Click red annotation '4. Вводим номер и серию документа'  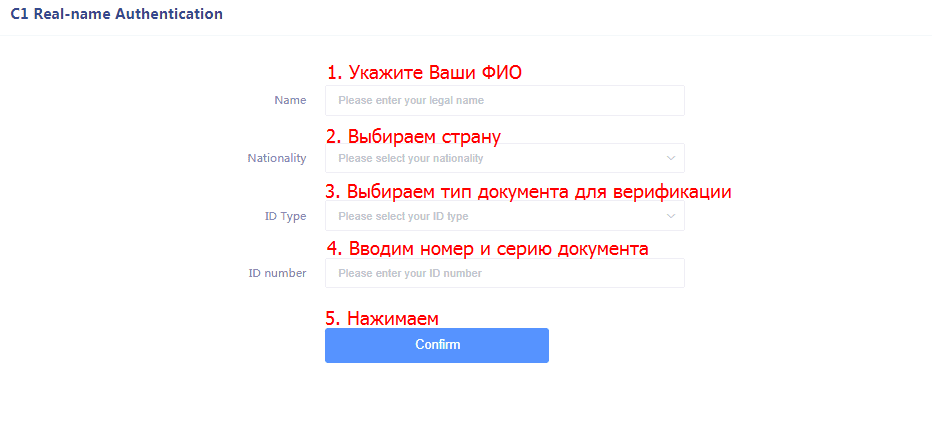(488, 248)
